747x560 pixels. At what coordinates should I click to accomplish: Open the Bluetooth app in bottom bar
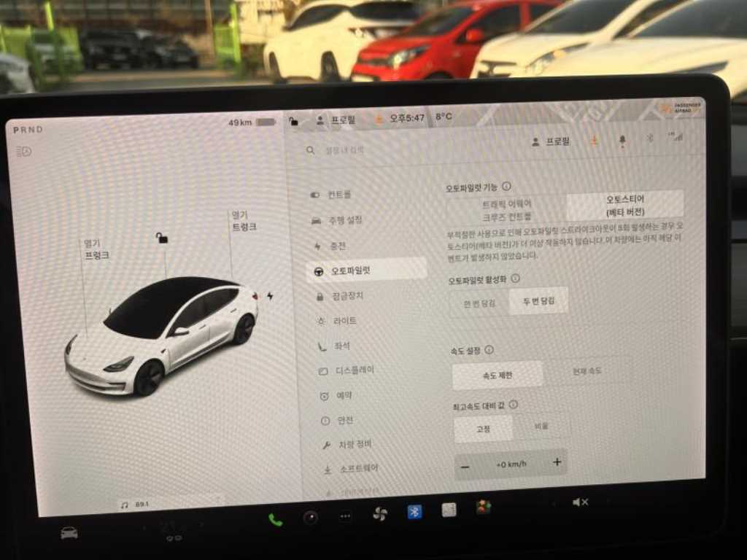click(x=414, y=512)
